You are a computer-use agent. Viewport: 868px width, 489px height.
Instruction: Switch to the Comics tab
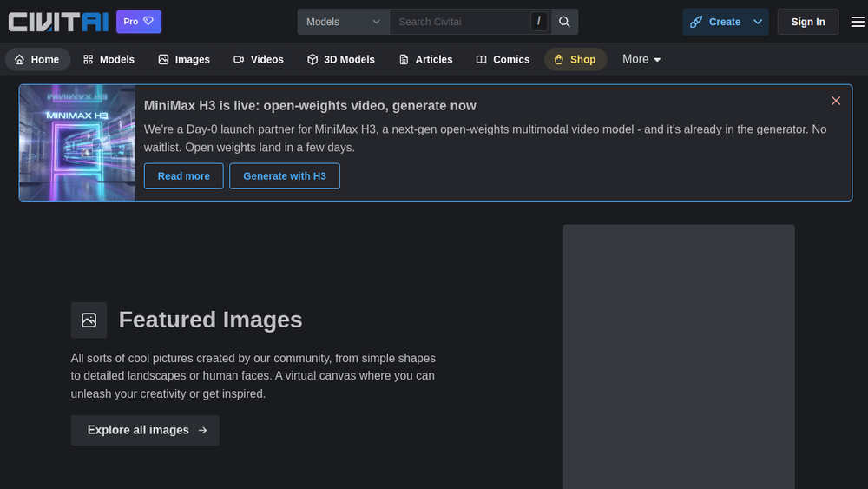pos(503,59)
